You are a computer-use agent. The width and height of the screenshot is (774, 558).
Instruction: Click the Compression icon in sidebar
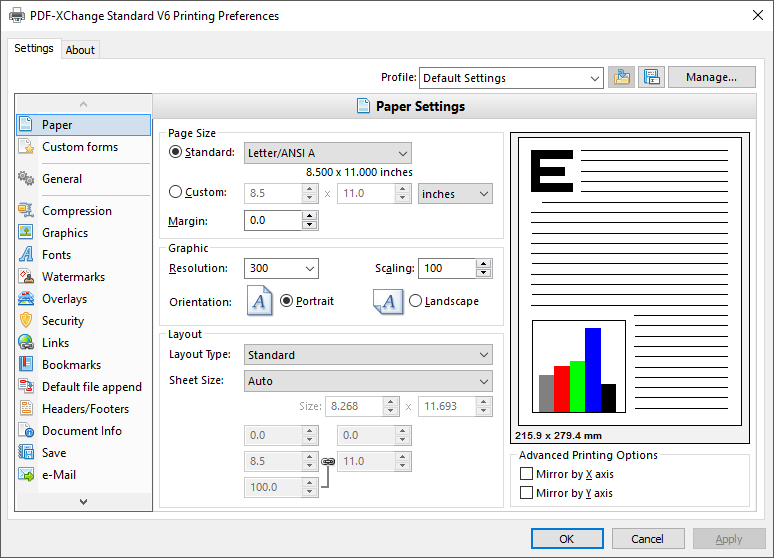(26, 210)
